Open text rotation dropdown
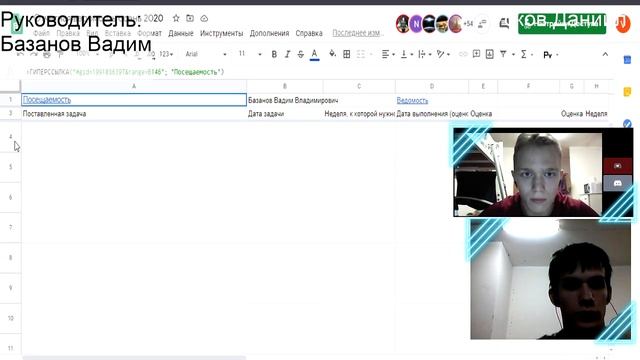640x360 pixels. coord(443,54)
